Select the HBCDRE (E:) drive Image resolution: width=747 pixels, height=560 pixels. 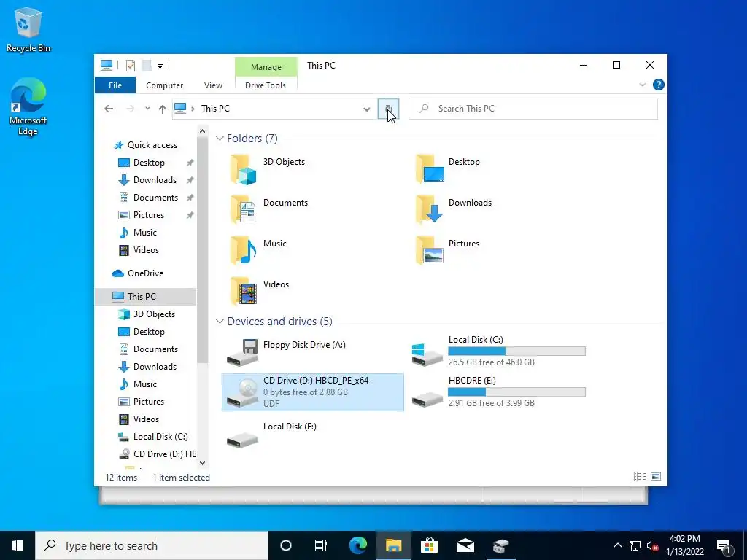[x=498, y=392]
